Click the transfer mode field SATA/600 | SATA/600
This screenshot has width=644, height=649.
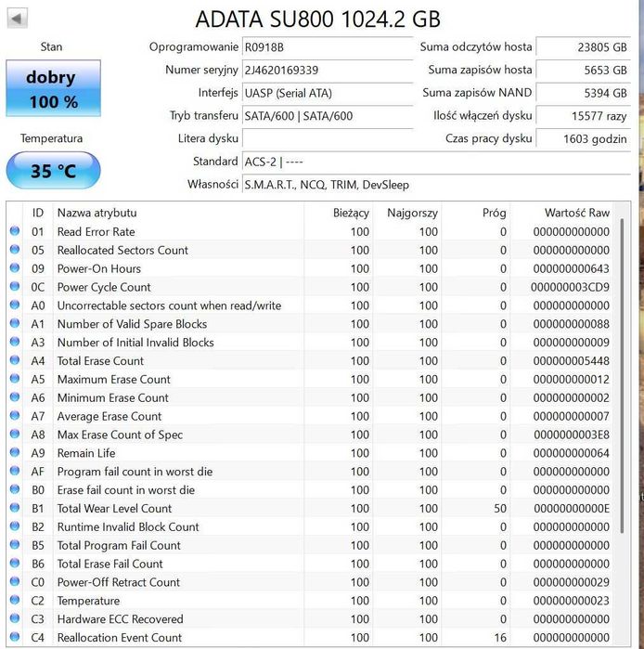pos(328,115)
